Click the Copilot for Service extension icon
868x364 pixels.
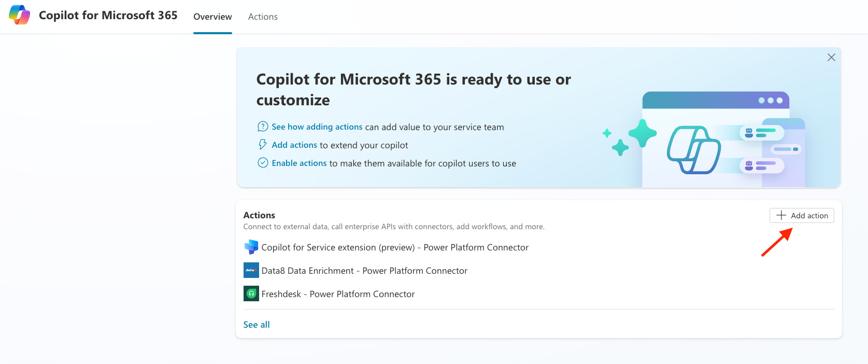[251, 247]
